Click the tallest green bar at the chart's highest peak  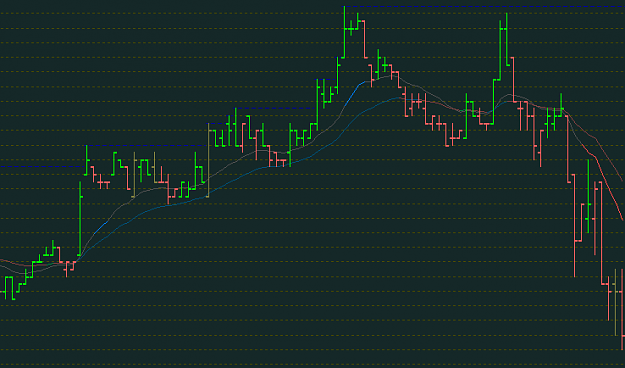345,32
